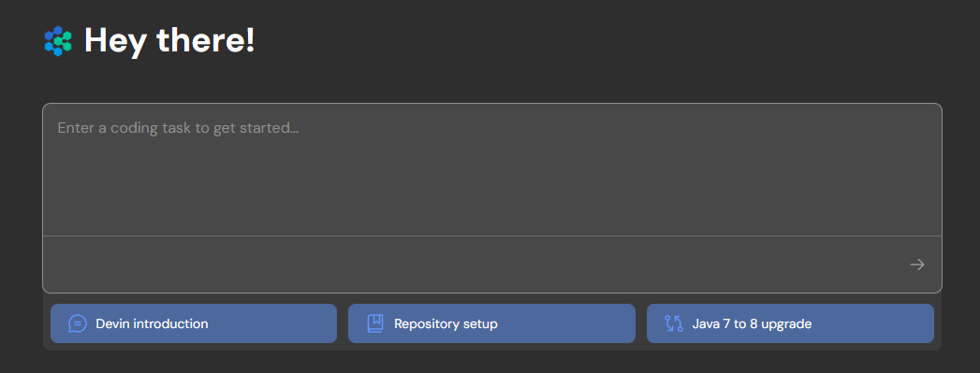
Task: Click the Devin hexagon logo
Action: [x=58, y=41]
